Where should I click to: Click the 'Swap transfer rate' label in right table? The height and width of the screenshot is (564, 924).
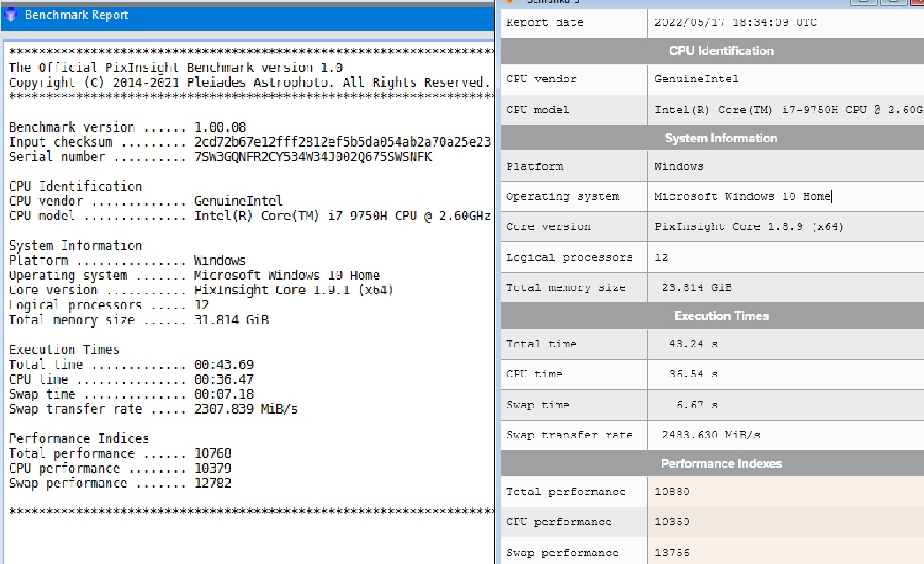tap(569, 436)
